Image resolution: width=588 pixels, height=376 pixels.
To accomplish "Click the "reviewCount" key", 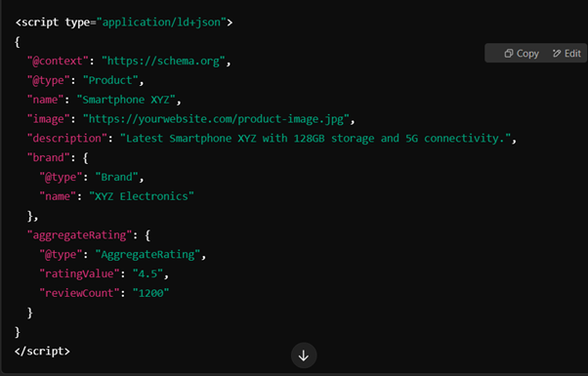I will 79,293.
